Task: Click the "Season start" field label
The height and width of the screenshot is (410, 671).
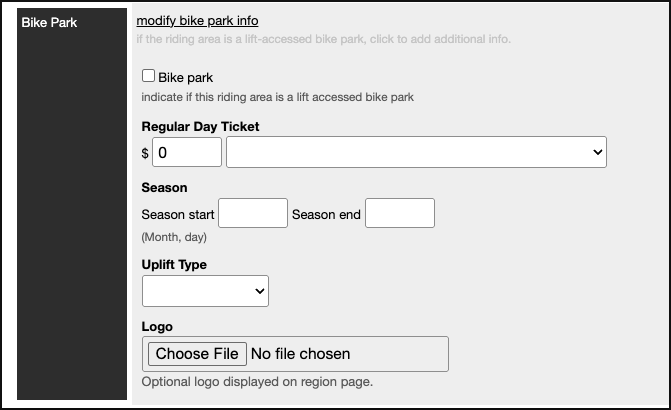Action: (178, 214)
